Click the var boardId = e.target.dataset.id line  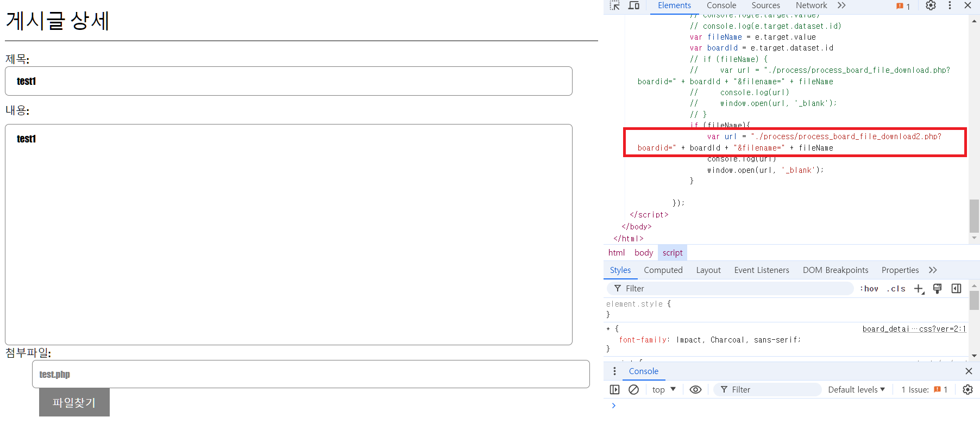(762, 48)
